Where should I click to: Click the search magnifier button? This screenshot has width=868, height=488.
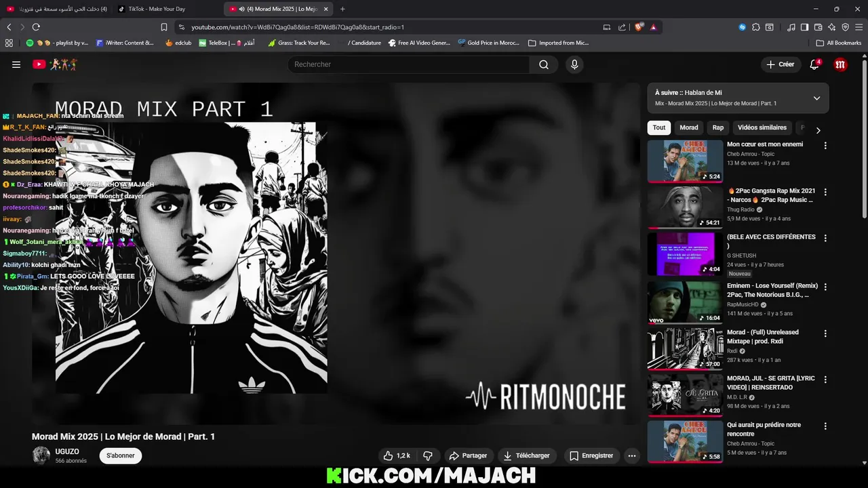pos(544,64)
